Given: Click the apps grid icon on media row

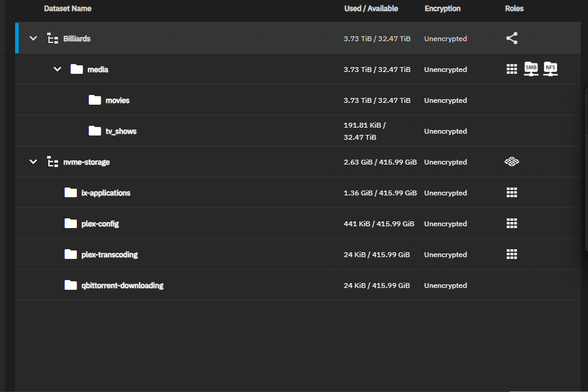Looking at the screenshot, I should pyautogui.click(x=512, y=69).
